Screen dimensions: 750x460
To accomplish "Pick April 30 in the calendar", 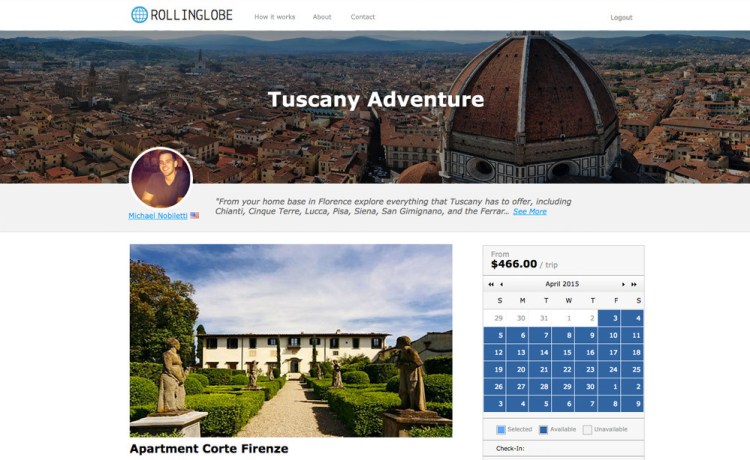I will 586,387.
